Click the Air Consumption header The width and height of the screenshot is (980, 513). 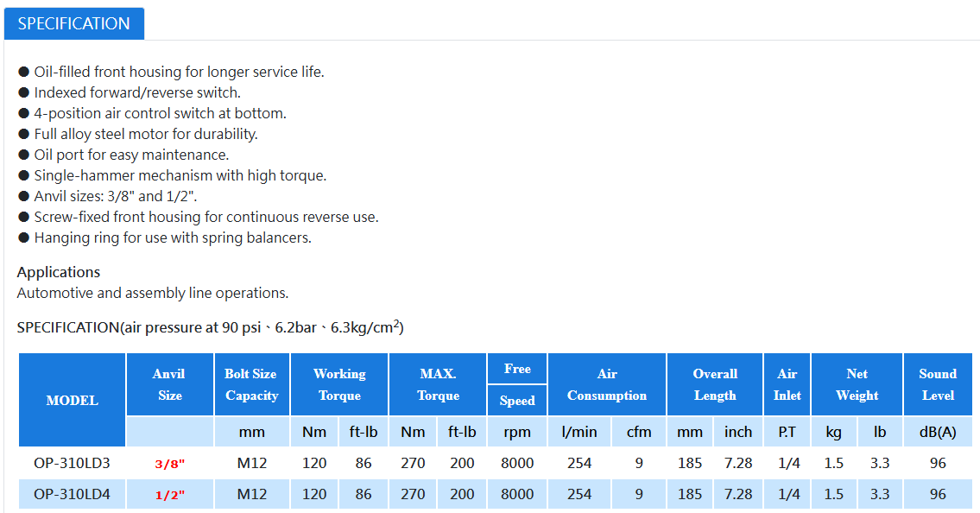(x=607, y=384)
